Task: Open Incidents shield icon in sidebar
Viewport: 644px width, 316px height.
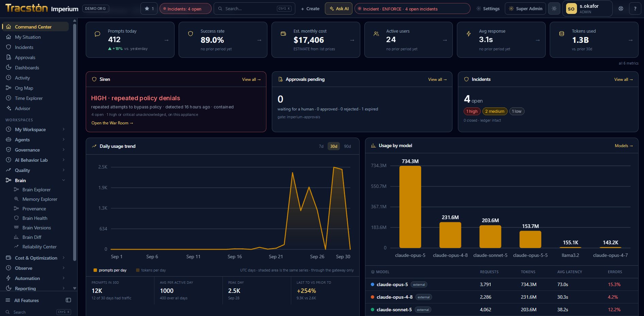Action: tap(9, 47)
